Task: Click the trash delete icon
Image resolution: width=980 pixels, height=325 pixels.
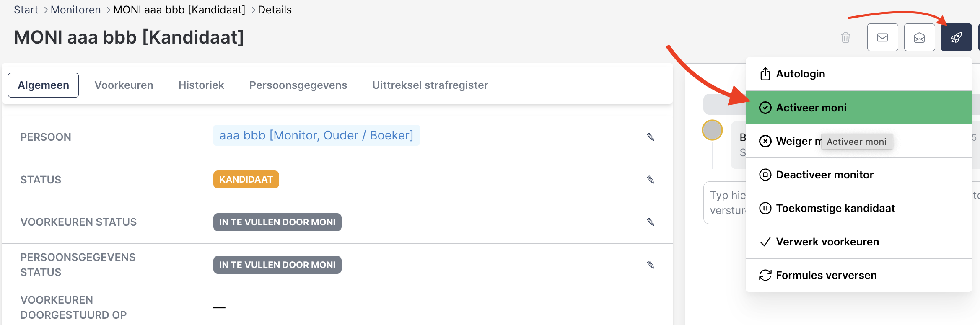Action: tap(845, 38)
